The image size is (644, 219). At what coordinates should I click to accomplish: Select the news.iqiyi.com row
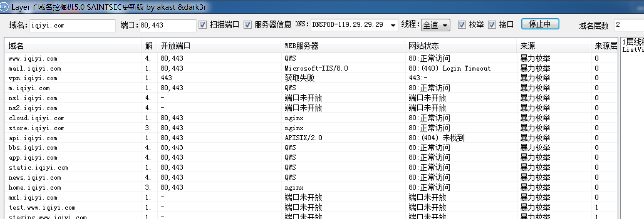point(311,177)
